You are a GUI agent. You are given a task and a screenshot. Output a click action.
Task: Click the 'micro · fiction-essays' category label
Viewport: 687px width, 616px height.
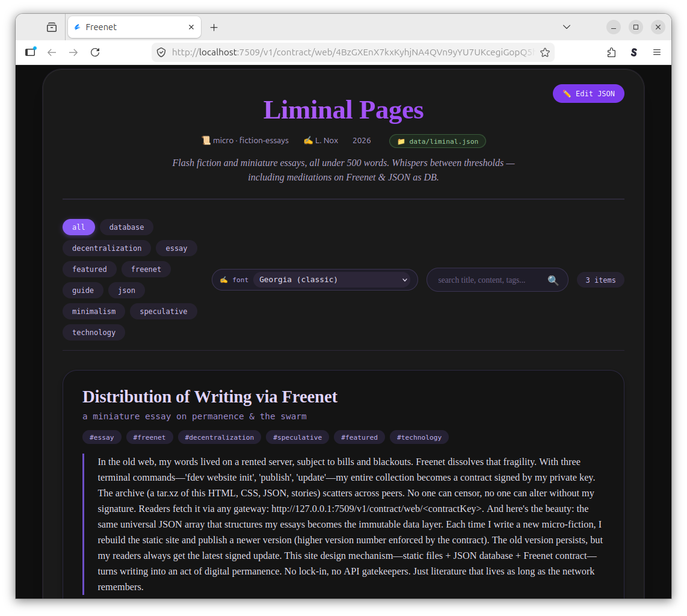click(251, 141)
